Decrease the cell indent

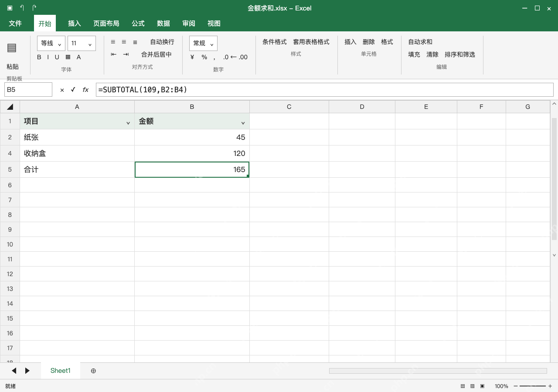pyautogui.click(x=114, y=54)
